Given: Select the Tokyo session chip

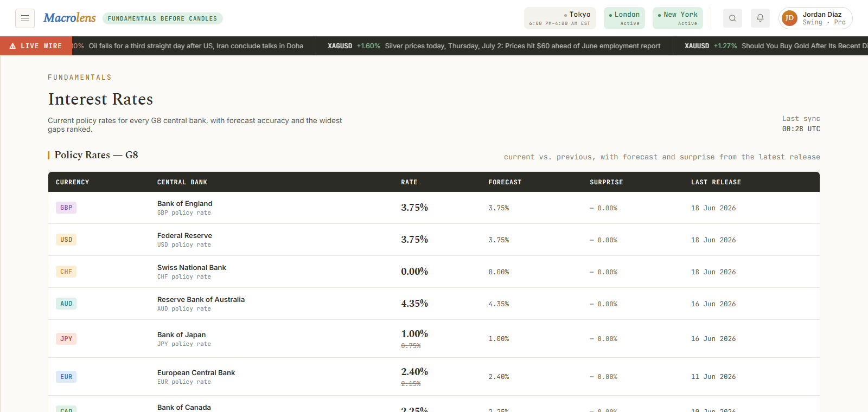Looking at the screenshot, I should 560,18.
